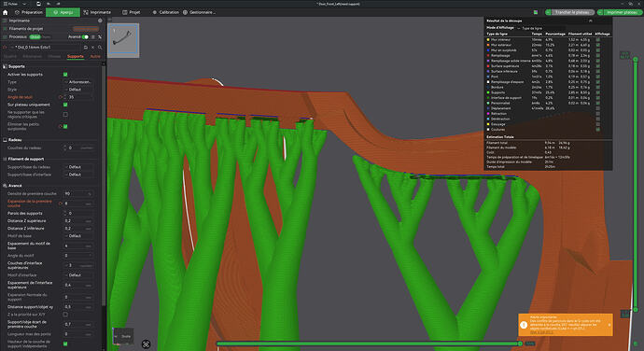Toggle Mur intérieur display checkbox
The image size is (644, 351).
tap(598, 39)
